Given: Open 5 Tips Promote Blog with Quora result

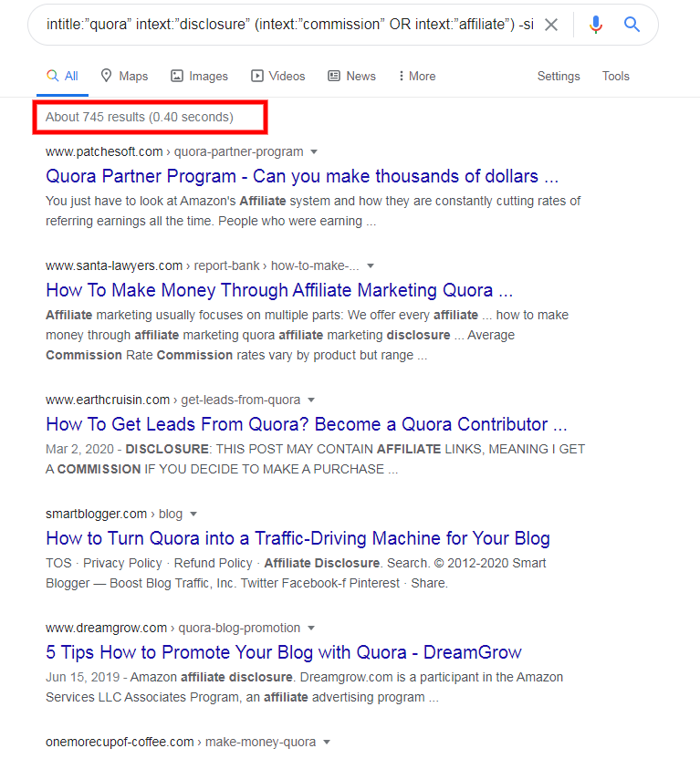Looking at the screenshot, I should click(284, 652).
